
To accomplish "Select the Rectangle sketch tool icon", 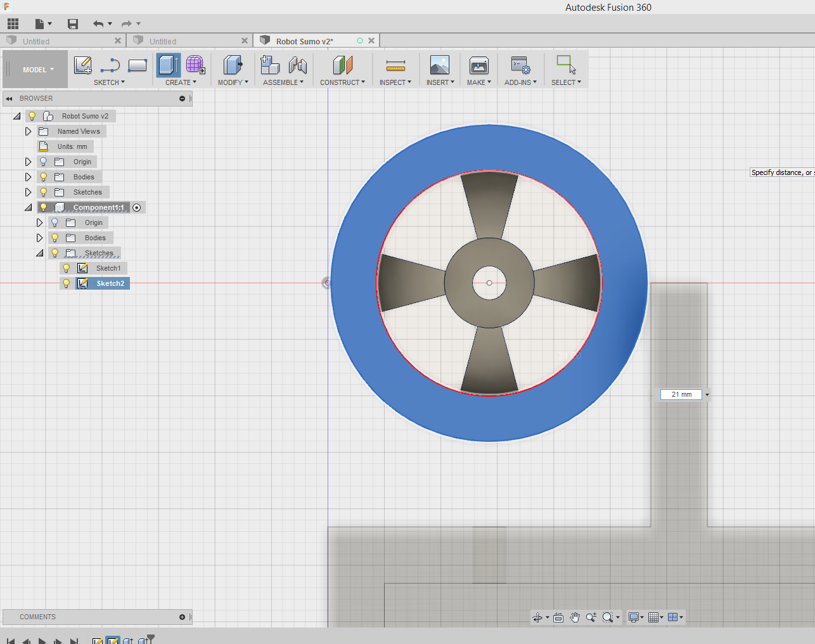I will point(137,65).
